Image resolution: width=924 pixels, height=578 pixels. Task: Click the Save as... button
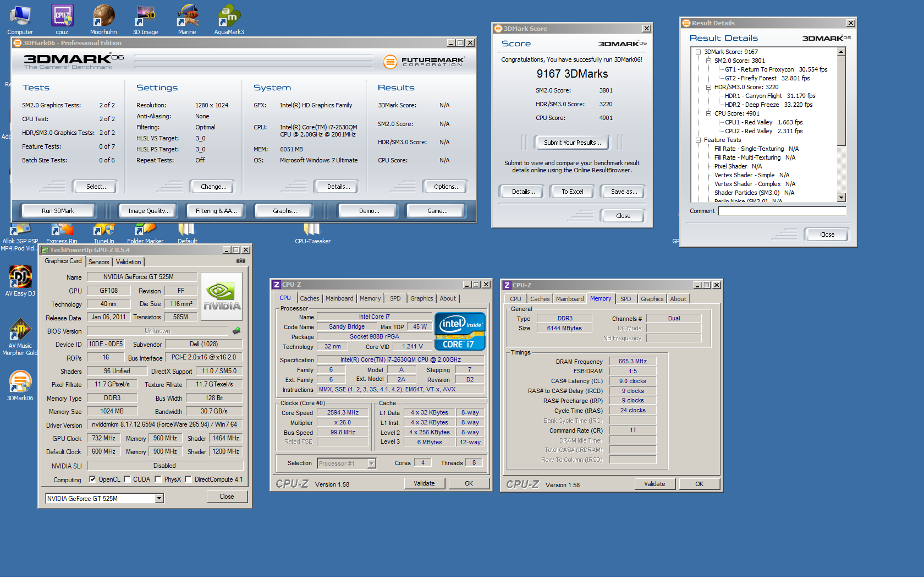click(624, 192)
